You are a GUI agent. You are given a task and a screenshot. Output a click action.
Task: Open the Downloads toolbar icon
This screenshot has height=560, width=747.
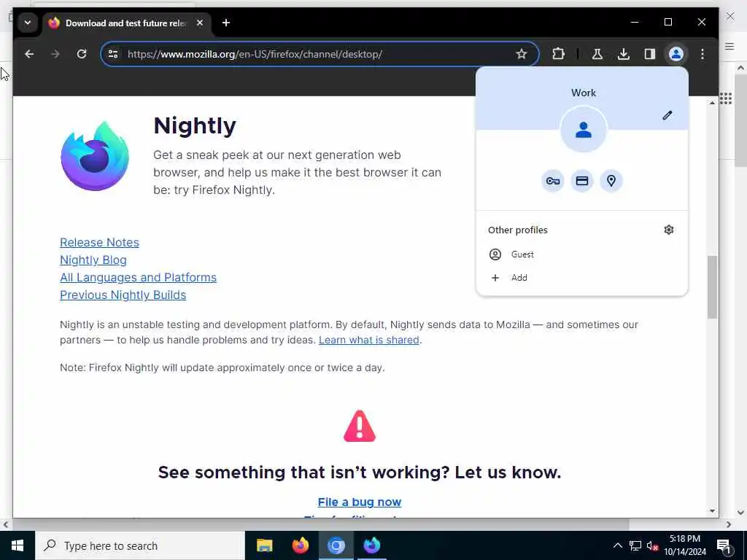[x=624, y=54]
